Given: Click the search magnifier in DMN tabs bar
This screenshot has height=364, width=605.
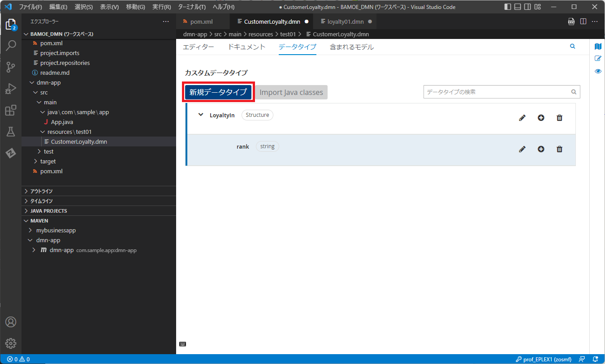Looking at the screenshot, I should click(572, 46).
